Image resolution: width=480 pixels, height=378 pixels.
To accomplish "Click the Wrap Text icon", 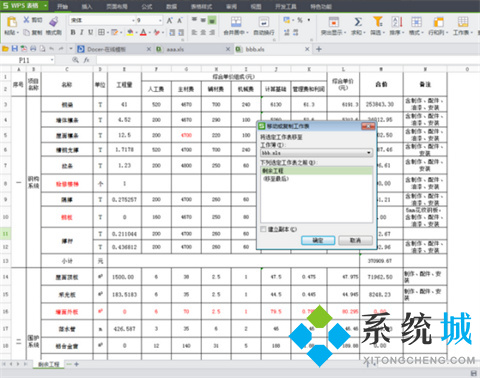I will 264,22.
